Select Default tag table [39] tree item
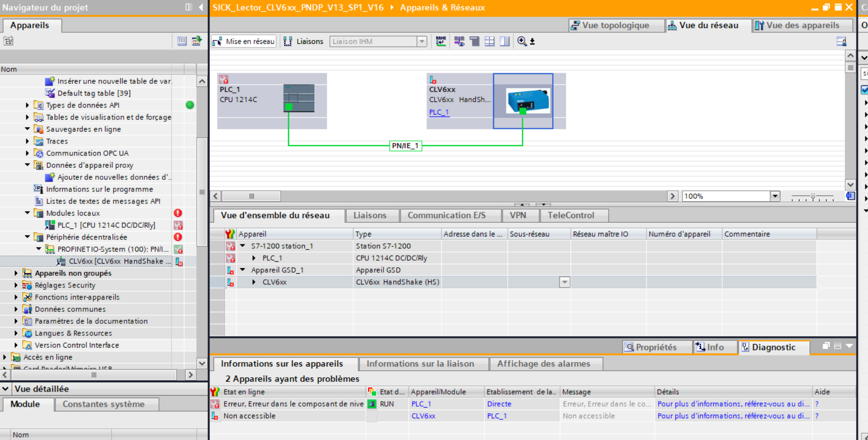 94,93
